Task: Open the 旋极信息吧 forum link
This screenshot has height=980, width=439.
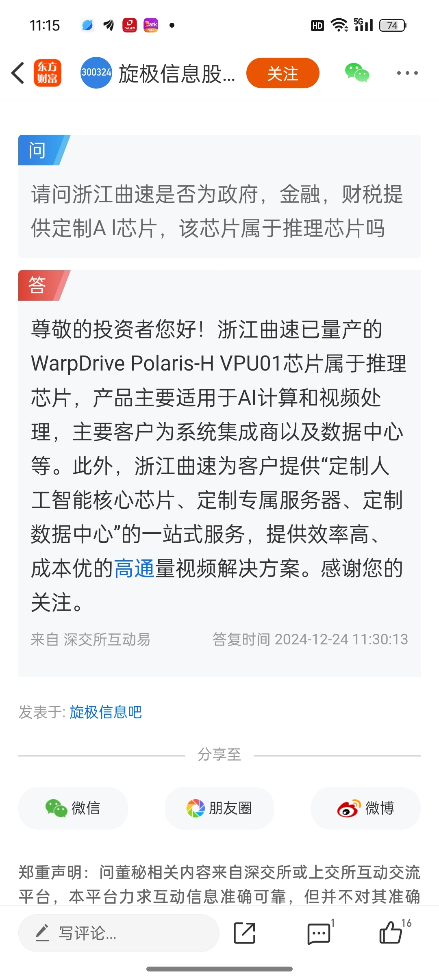Action: 106,712
